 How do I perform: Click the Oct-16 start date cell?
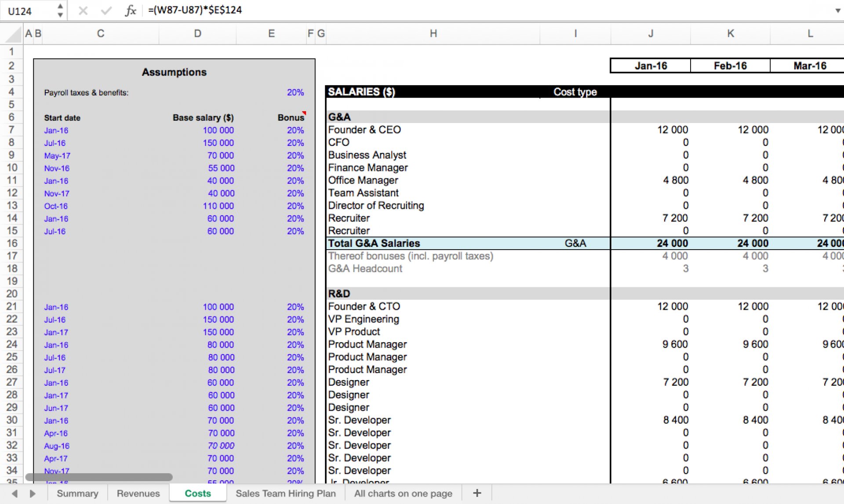tap(55, 206)
